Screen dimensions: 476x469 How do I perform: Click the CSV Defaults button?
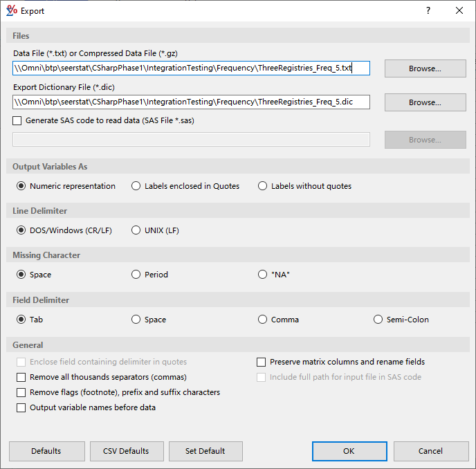[x=127, y=451]
